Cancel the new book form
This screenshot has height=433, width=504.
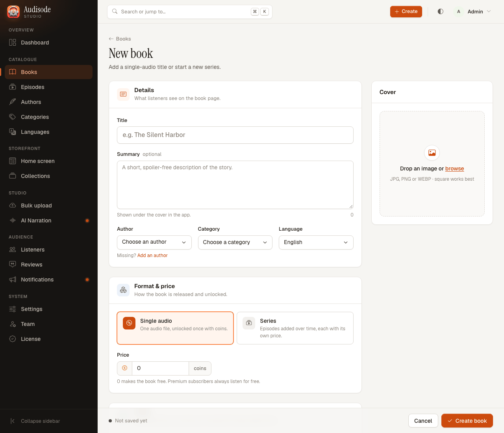[423, 421]
